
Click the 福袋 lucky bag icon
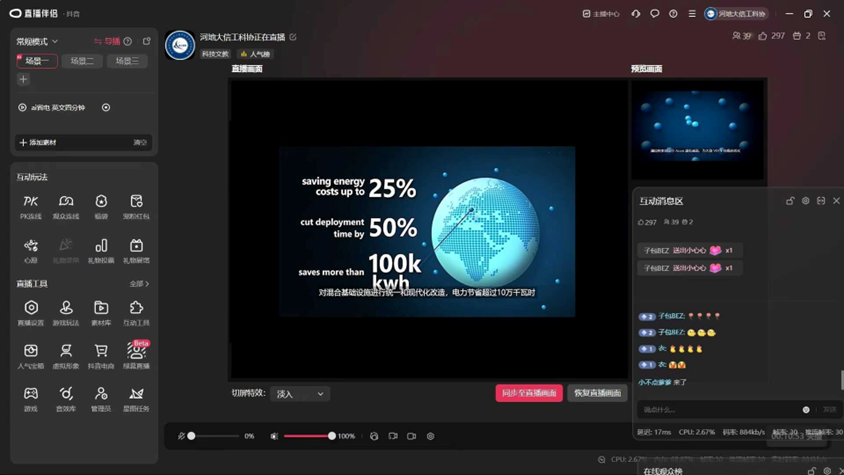click(101, 206)
